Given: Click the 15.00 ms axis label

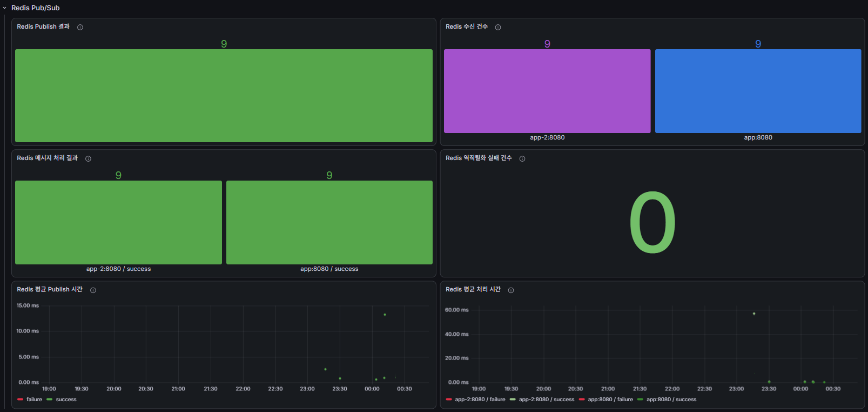Looking at the screenshot, I should click(28, 305).
